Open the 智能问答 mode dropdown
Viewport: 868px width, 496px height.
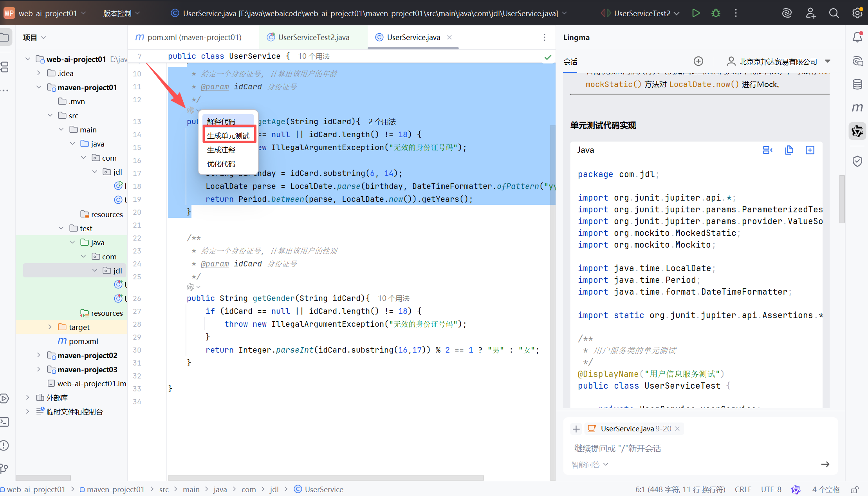pos(589,465)
